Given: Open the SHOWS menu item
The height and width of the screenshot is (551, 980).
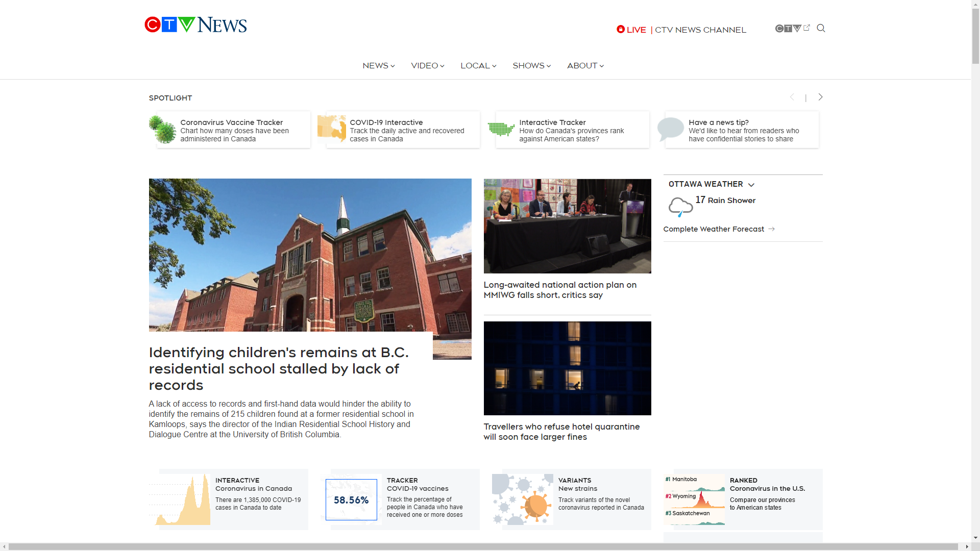Looking at the screenshot, I should 531,66.
